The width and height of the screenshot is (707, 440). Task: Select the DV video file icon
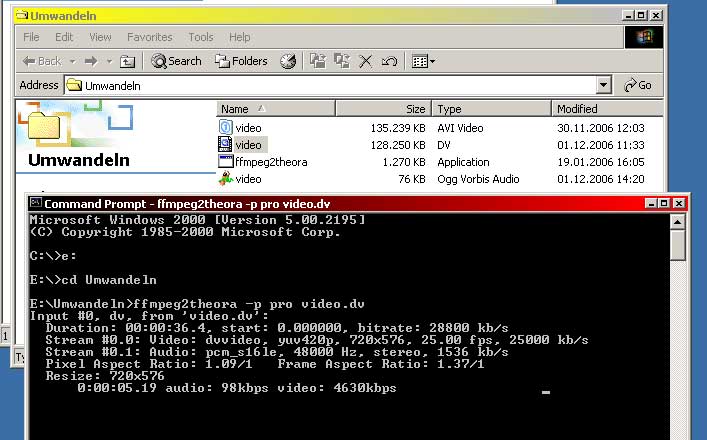pos(225,144)
